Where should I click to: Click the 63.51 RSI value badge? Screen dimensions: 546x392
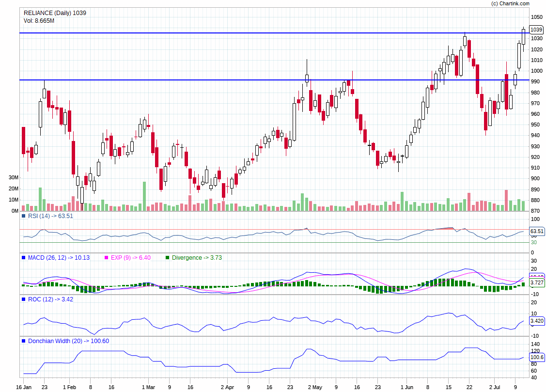click(x=538, y=232)
